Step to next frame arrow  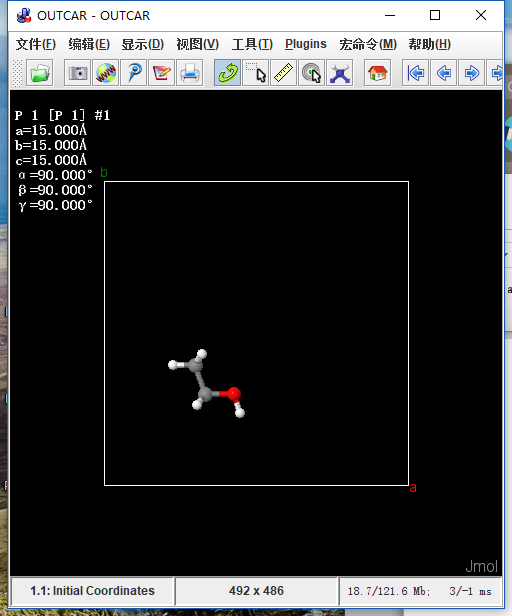pos(472,73)
